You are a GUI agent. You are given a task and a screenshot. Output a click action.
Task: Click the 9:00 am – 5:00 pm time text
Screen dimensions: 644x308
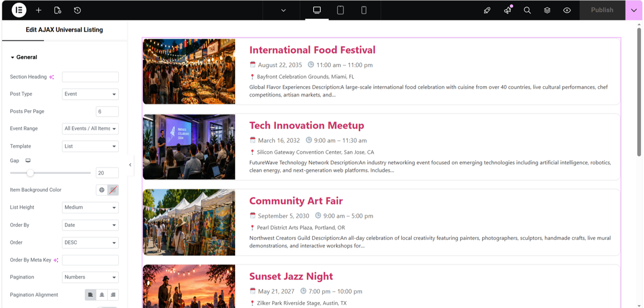tap(348, 216)
